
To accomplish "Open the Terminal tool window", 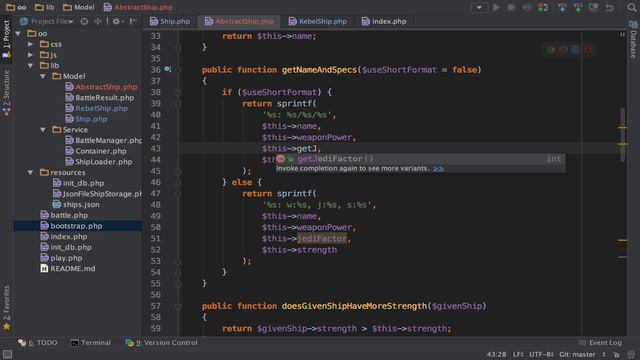I will [x=91, y=342].
